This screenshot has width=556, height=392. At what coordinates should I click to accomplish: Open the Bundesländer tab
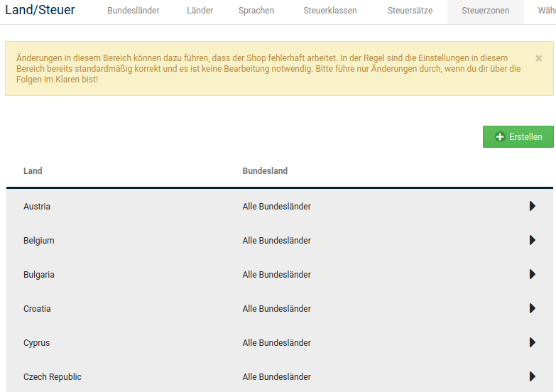pyautogui.click(x=133, y=11)
